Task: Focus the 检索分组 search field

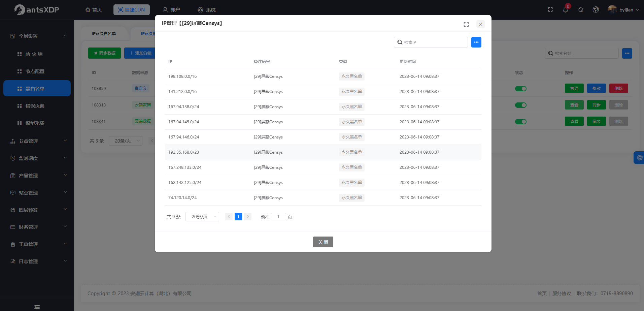Action: 582,53
